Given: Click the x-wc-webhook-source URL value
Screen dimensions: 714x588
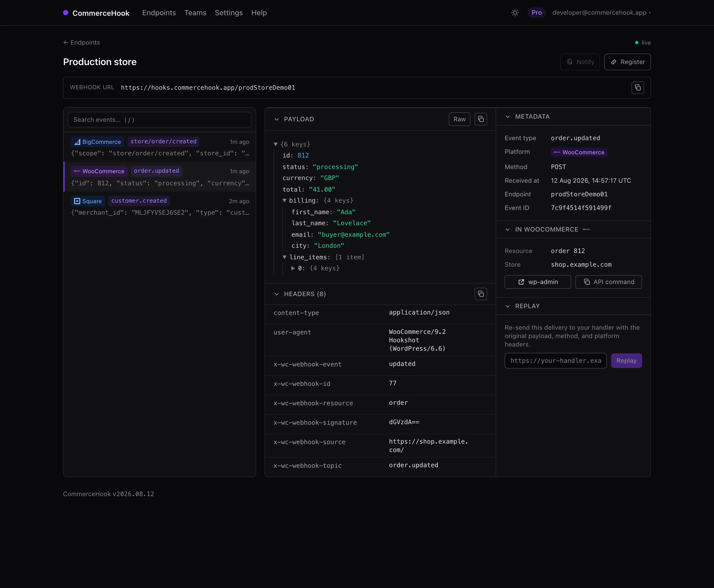Looking at the screenshot, I should pyautogui.click(x=428, y=446).
